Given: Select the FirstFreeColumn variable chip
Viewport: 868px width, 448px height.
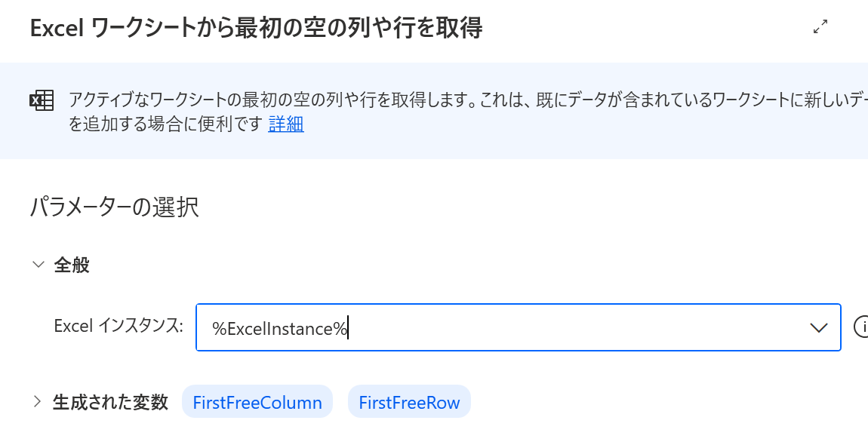Looking at the screenshot, I should 257,403.
